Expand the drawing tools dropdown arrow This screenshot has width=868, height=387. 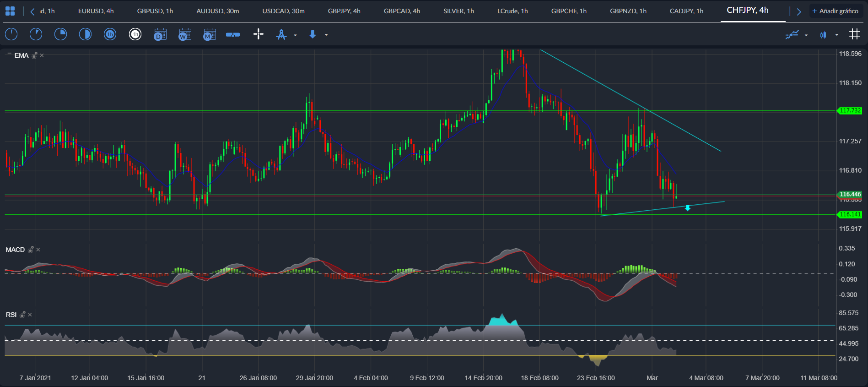click(x=295, y=35)
